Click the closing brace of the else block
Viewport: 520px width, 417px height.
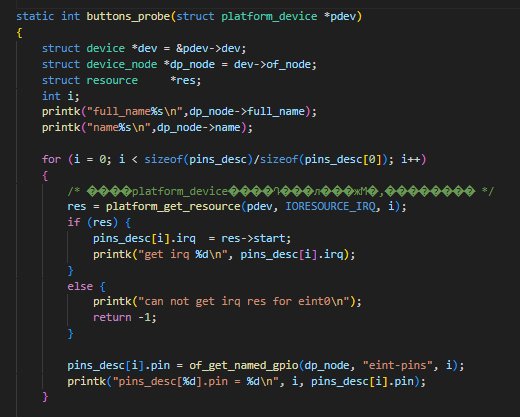click(70, 333)
